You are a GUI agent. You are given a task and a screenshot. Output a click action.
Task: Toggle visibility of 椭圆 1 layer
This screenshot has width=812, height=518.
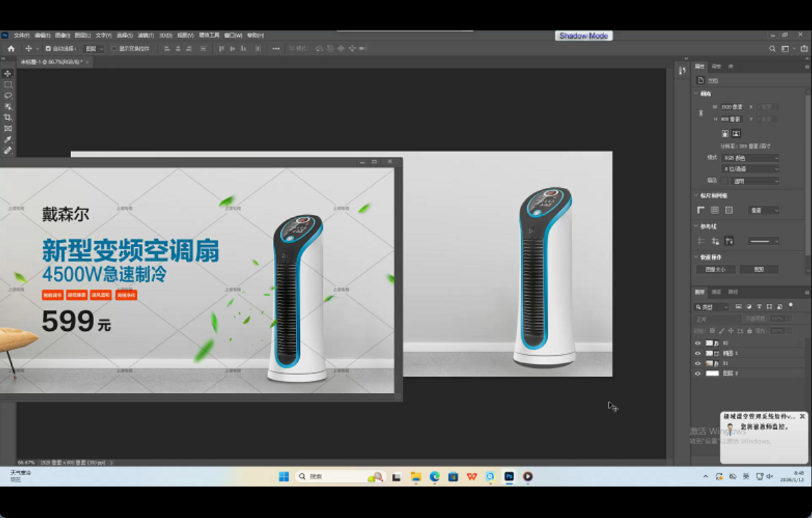point(697,353)
